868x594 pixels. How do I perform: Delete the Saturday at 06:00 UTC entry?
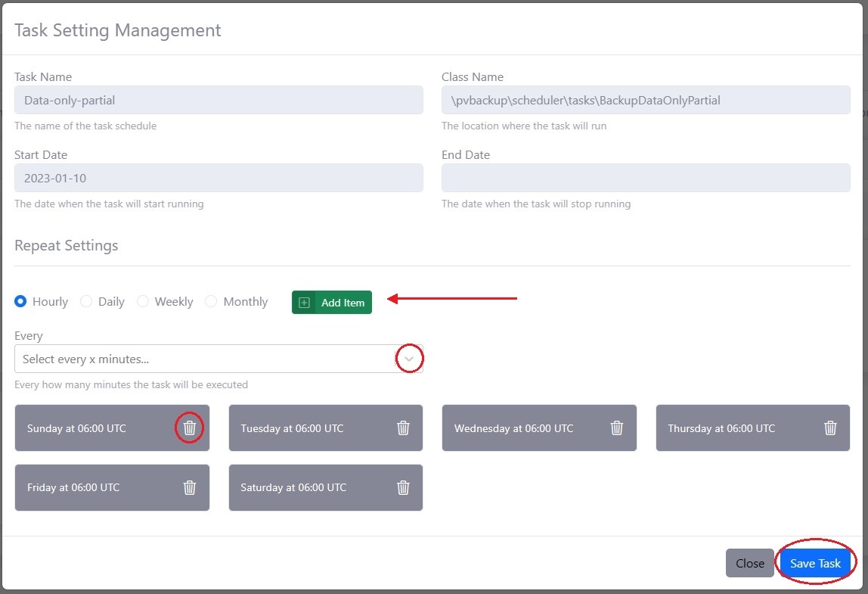click(403, 487)
